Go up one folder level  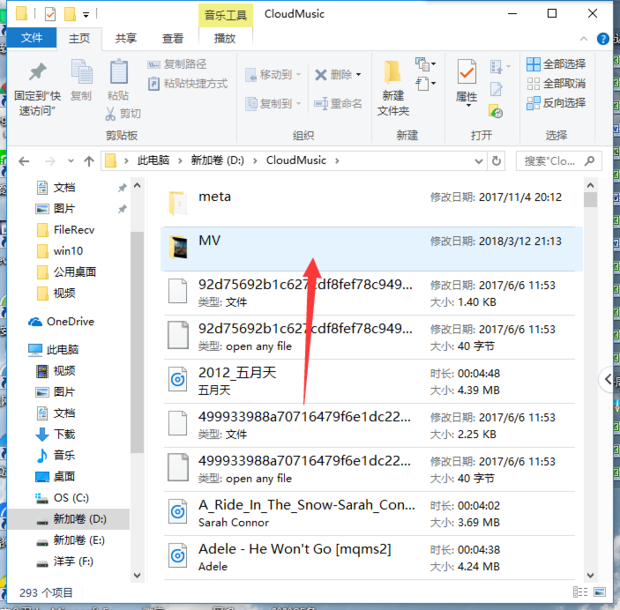pos(89,161)
